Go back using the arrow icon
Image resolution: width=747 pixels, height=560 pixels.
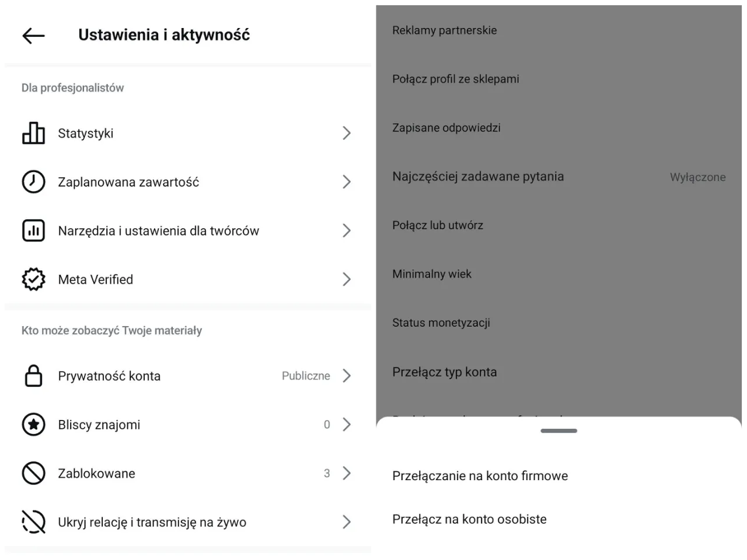point(33,36)
